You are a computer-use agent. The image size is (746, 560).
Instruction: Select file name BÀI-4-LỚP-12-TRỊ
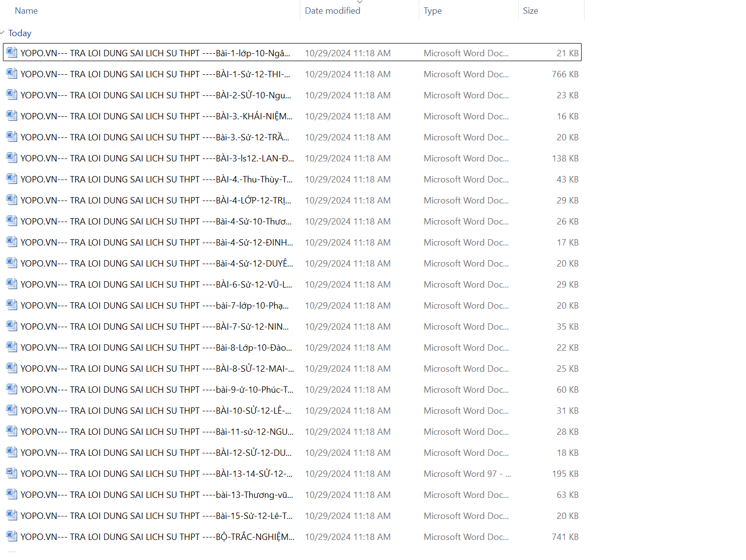point(156,200)
